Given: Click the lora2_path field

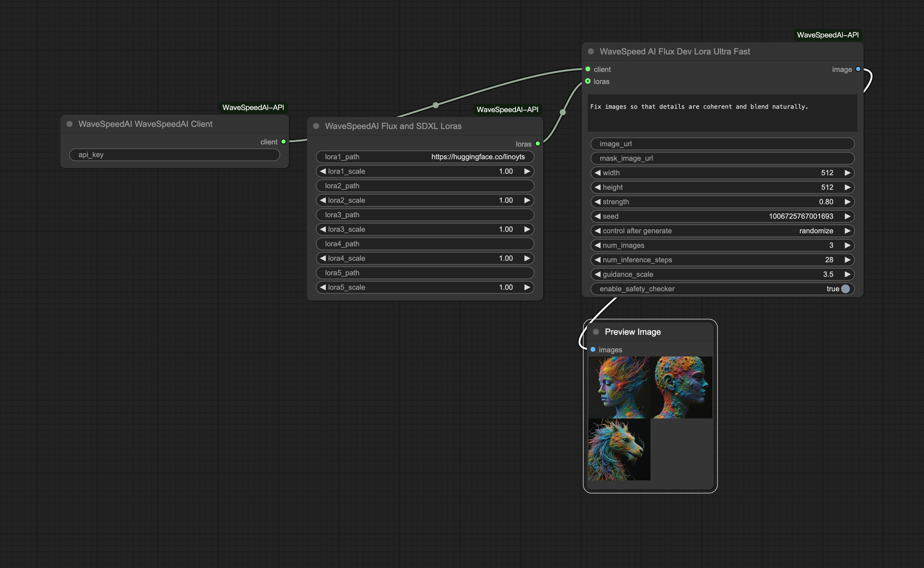Looking at the screenshot, I should tap(425, 186).
